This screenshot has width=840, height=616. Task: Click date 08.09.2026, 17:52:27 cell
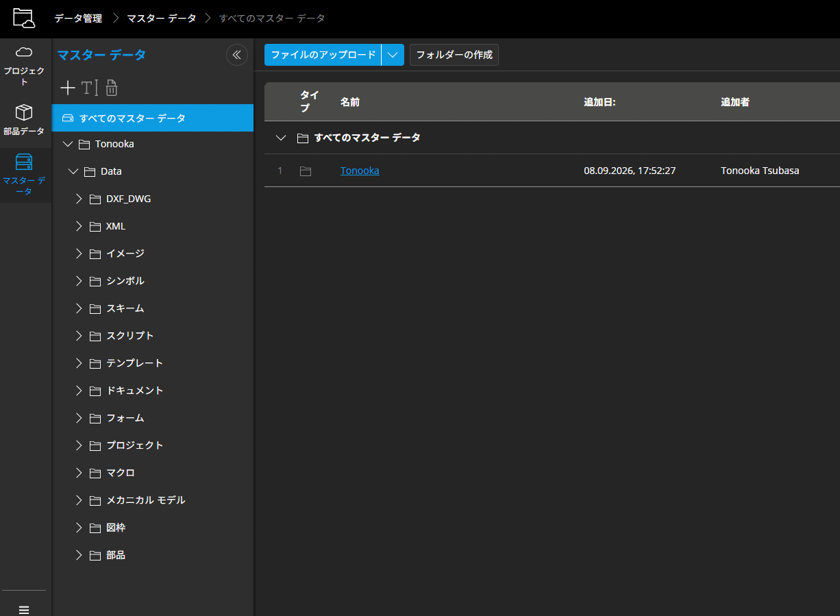click(x=630, y=171)
